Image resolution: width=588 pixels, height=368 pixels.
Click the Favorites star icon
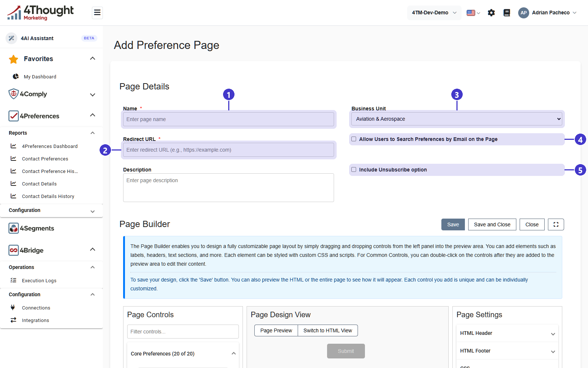pyautogui.click(x=14, y=59)
